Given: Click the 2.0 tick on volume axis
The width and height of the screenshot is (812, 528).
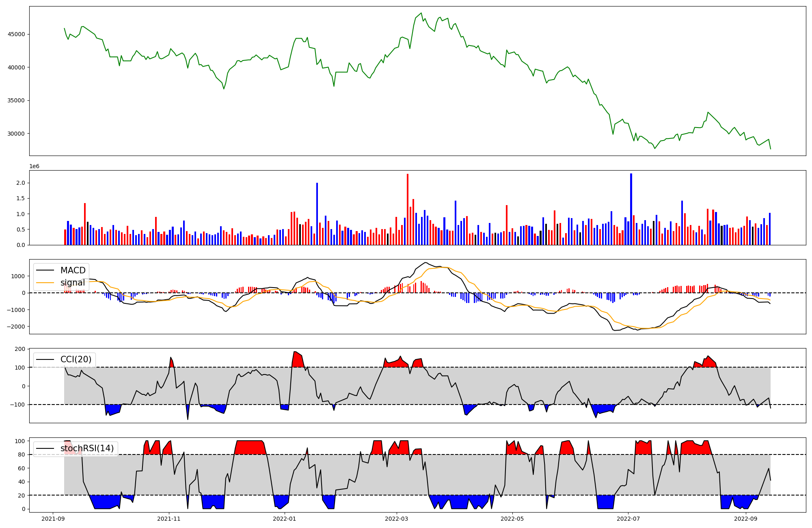Looking at the screenshot, I should tap(20, 183).
